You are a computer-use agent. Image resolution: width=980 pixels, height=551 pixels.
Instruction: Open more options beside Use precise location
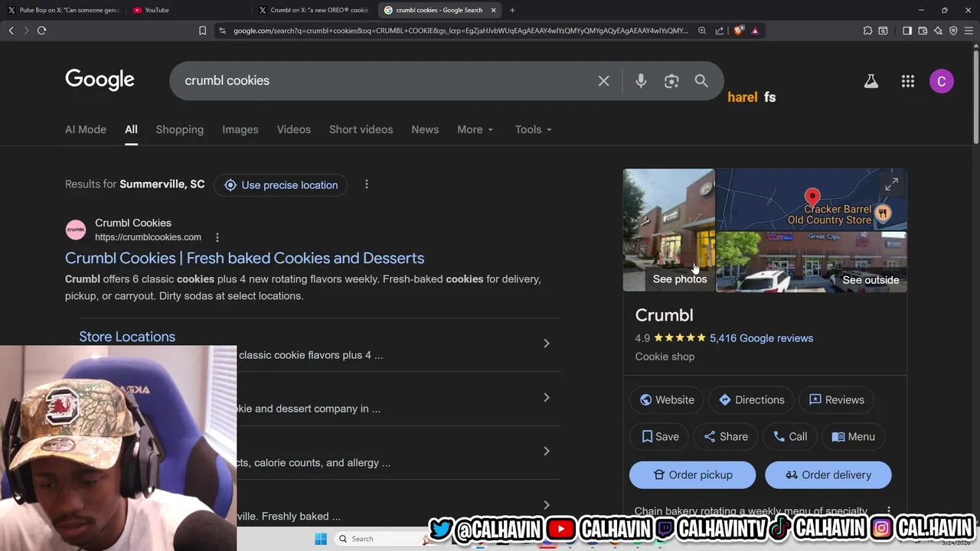366,184
